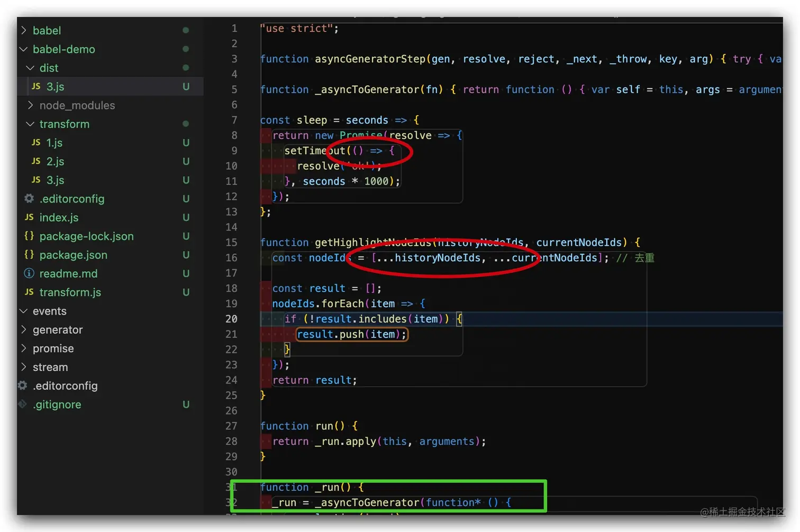Collapse the transform folder
The height and width of the screenshot is (532, 800).
coord(30,124)
